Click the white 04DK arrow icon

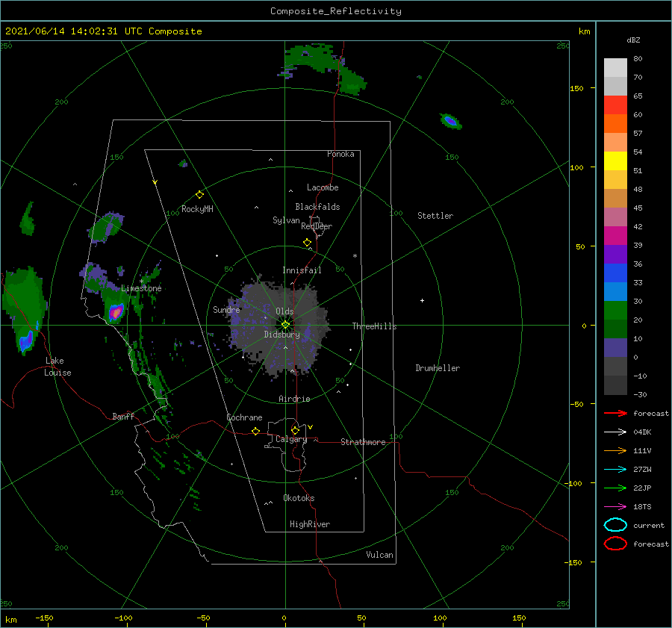click(x=615, y=432)
